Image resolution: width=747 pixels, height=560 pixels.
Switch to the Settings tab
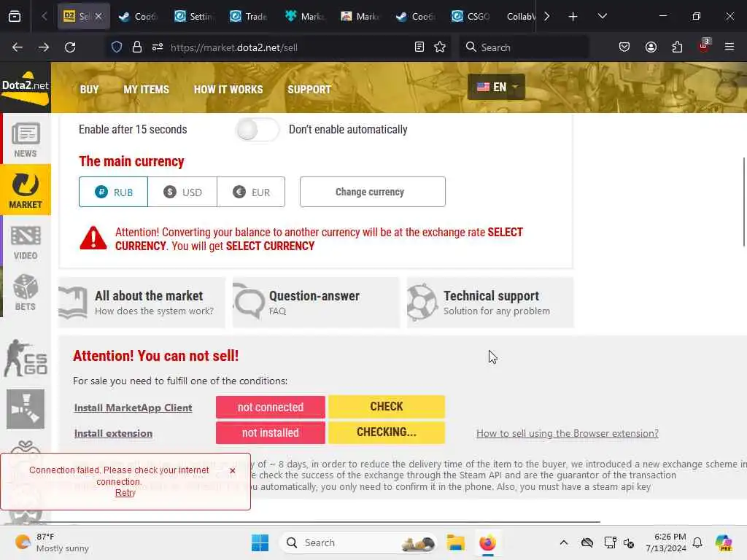click(x=193, y=16)
